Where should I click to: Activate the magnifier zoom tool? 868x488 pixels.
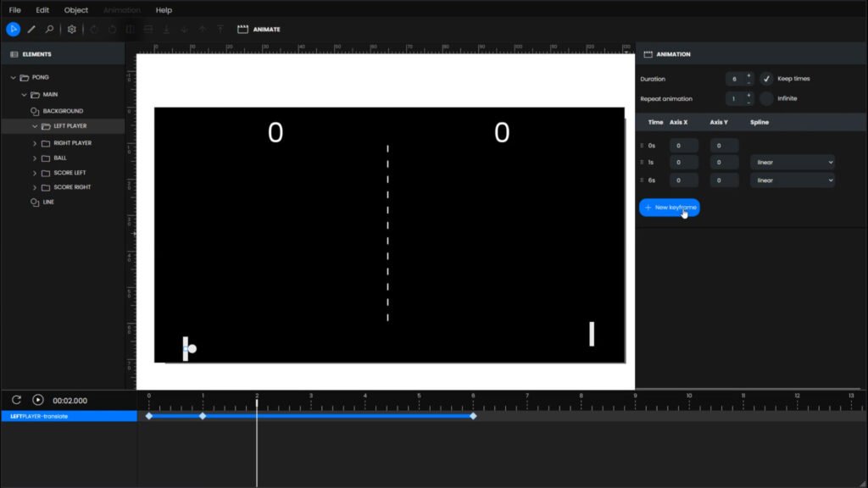(x=50, y=29)
